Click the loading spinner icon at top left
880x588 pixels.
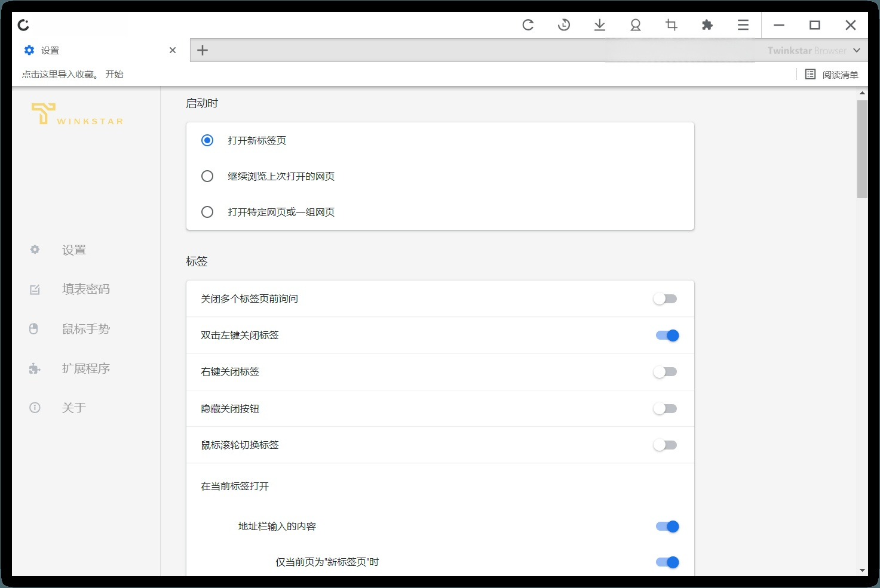pyautogui.click(x=24, y=25)
